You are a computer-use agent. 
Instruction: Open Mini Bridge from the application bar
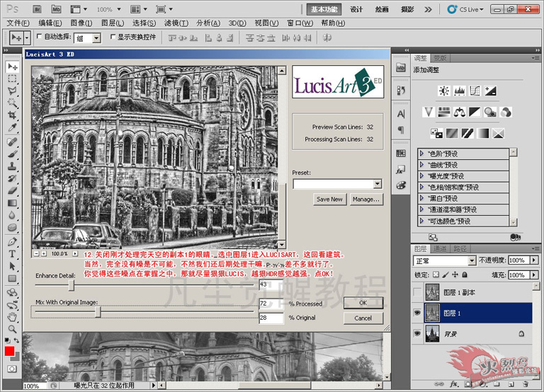56,9
